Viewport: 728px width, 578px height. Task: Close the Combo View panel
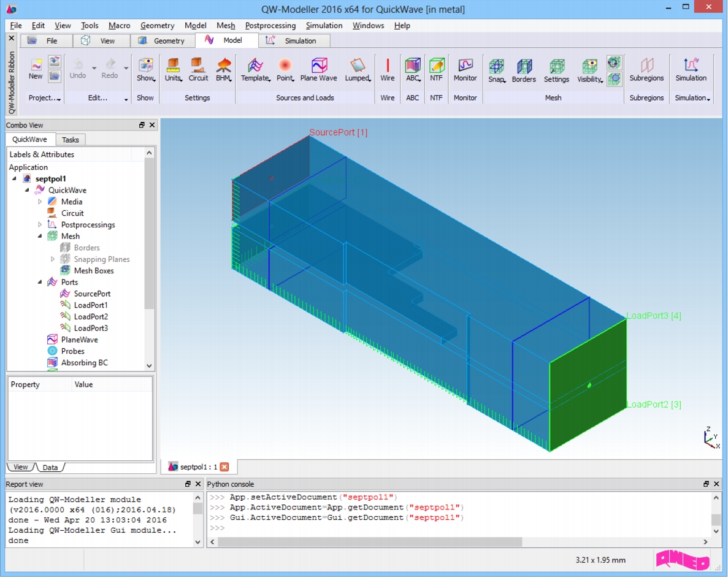152,125
